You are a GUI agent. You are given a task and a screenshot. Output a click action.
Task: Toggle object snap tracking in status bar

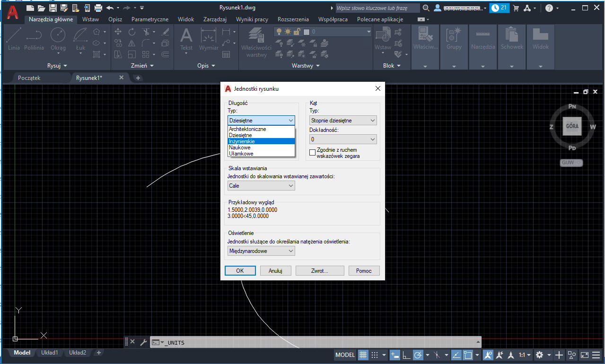(x=456, y=355)
